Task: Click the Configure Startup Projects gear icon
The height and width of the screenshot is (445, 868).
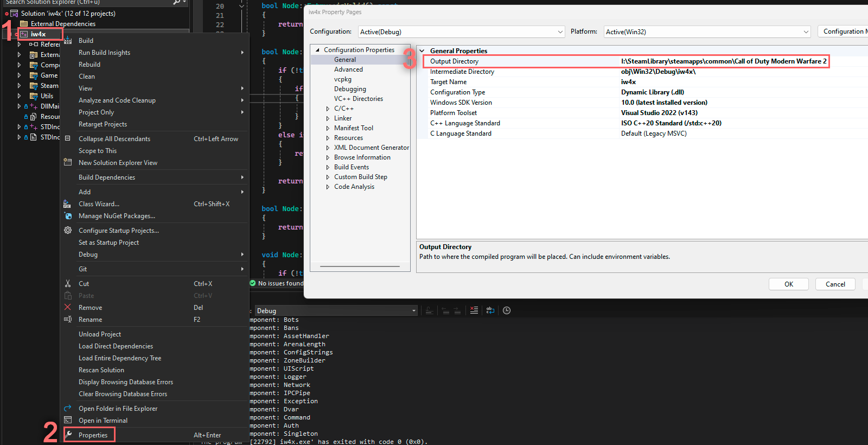Action: pos(68,230)
